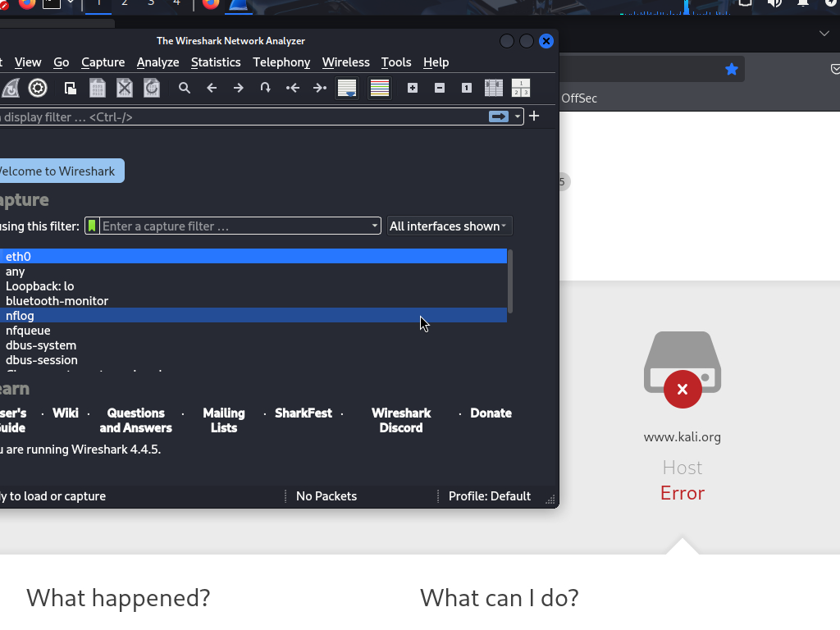Click the No Packets status text

click(x=326, y=496)
